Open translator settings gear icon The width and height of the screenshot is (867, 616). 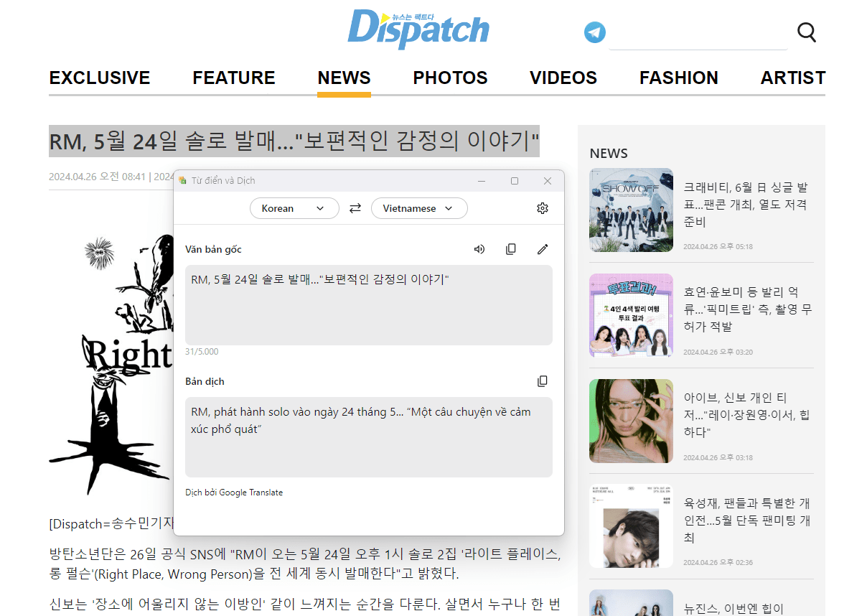(x=543, y=208)
